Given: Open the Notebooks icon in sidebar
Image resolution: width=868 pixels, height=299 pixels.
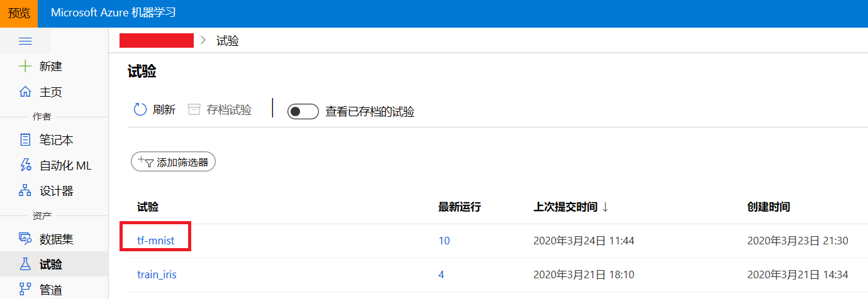Looking at the screenshot, I should pos(25,139).
